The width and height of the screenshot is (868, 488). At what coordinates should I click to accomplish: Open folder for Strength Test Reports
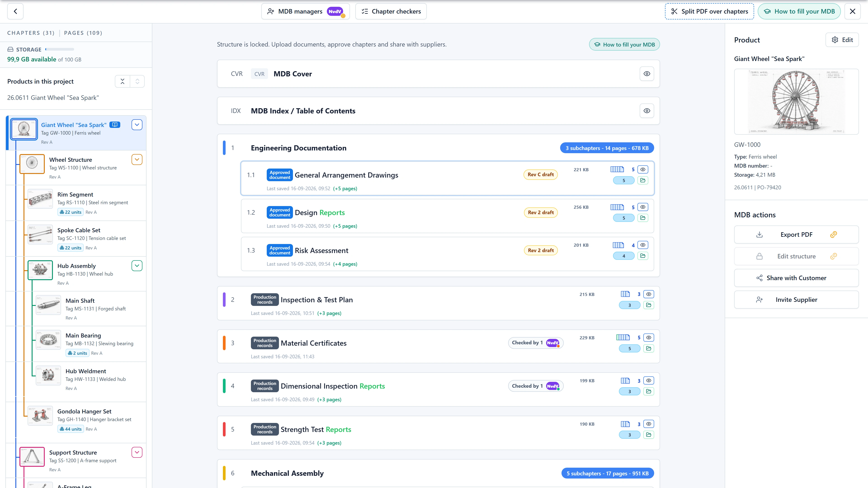pyautogui.click(x=648, y=435)
